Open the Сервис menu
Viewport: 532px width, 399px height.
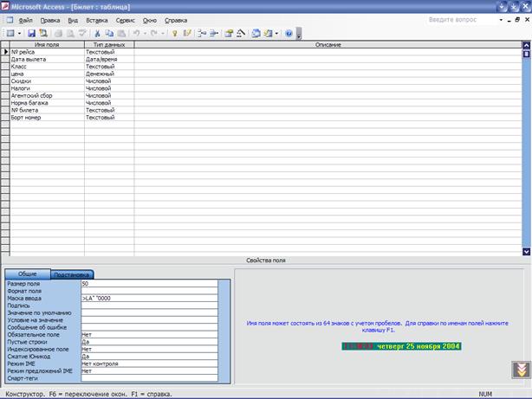point(125,19)
